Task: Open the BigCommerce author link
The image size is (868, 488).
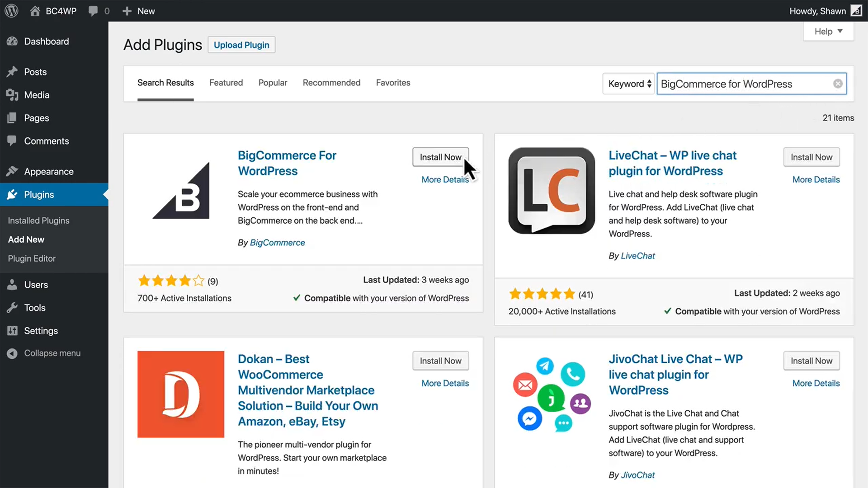Action: [277, 243]
